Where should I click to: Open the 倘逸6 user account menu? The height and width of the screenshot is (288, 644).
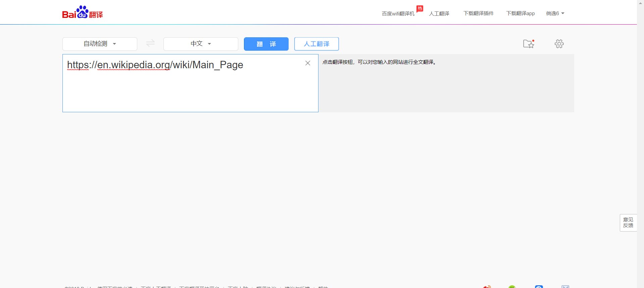(x=555, y=13)
